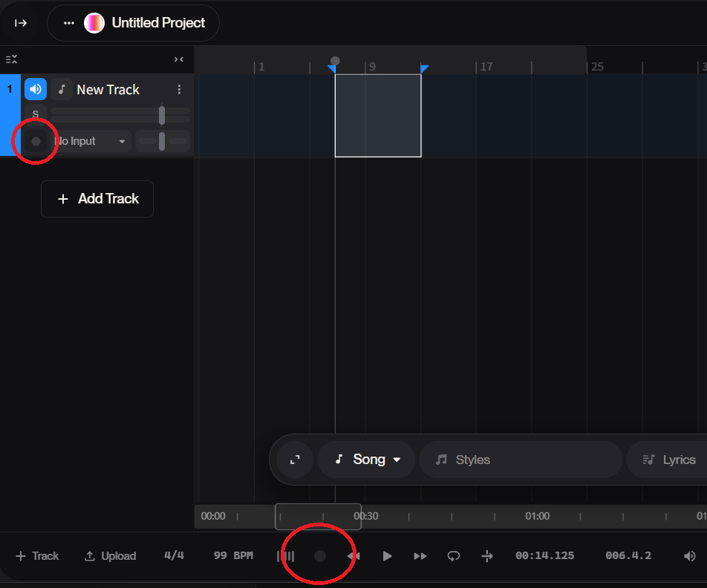
Task: Open the three-dot project menu
Action: click(69, 23)
